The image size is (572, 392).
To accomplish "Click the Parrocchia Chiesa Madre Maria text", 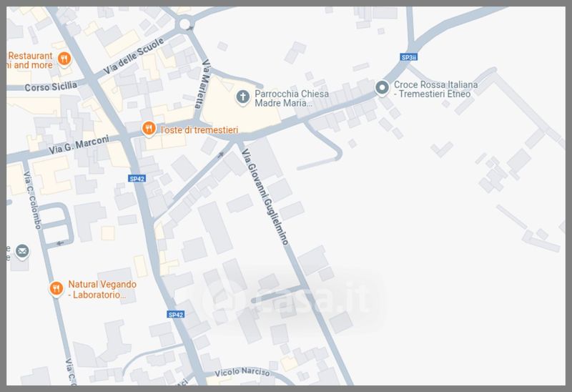I will point(292,99).
